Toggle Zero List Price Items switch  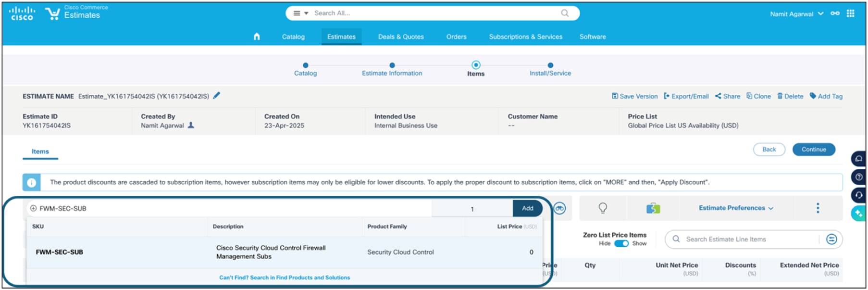621,243
